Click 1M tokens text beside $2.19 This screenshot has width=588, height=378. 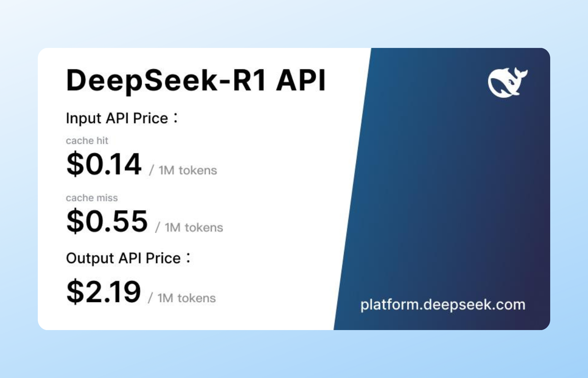187,298
